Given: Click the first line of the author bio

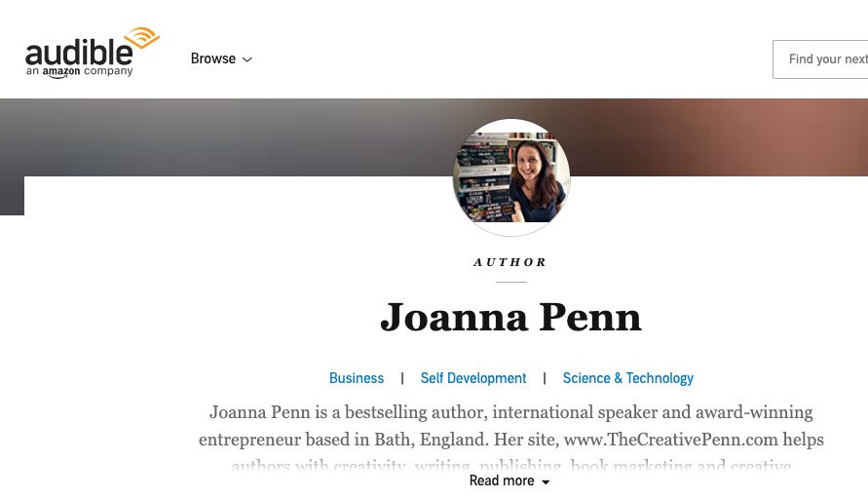Looking at the screenshot, I should click(x=510, y=412).
